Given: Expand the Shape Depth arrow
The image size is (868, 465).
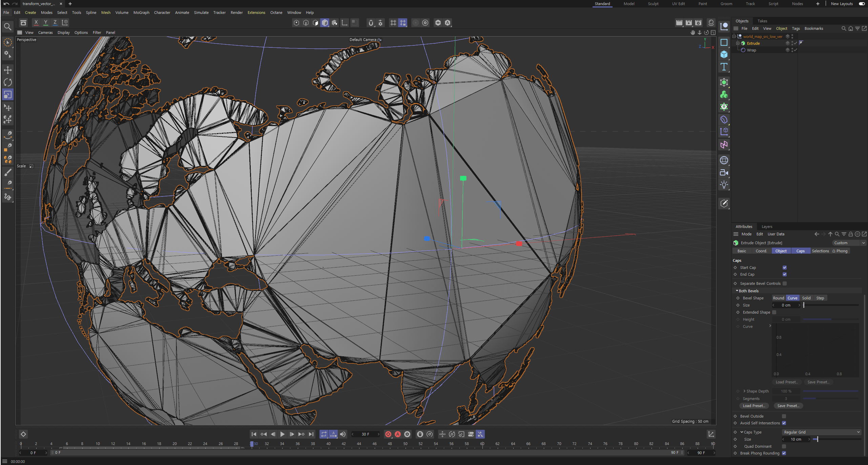Looking at the screenshot, I should pos(744,391).
